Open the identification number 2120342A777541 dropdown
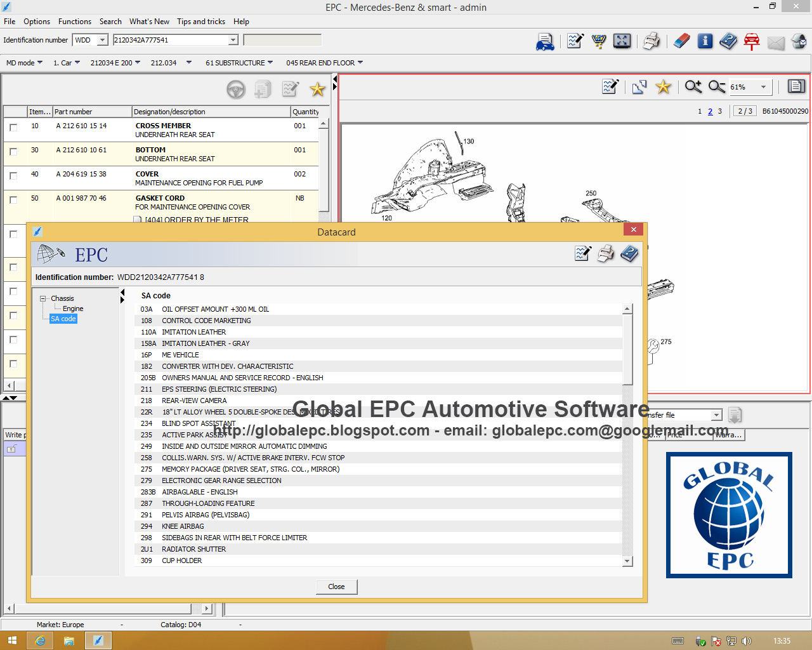 point(233,40)
